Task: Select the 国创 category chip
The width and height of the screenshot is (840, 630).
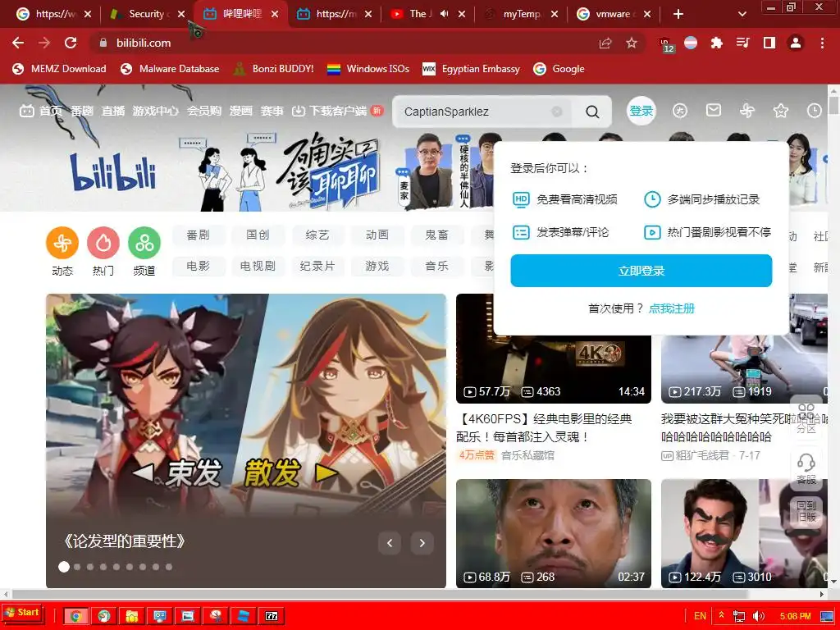Action: click(x=258, y=235)
